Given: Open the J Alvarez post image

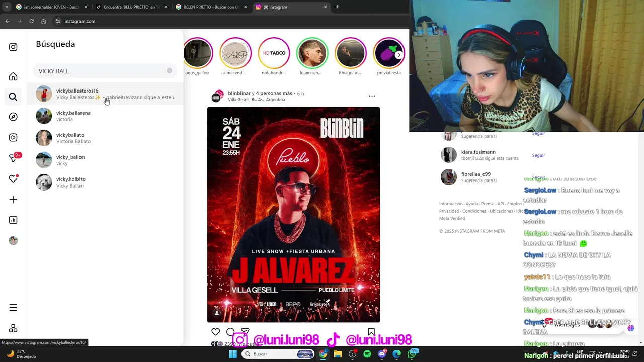Looking at the screenshot, I should pos(293,215).
